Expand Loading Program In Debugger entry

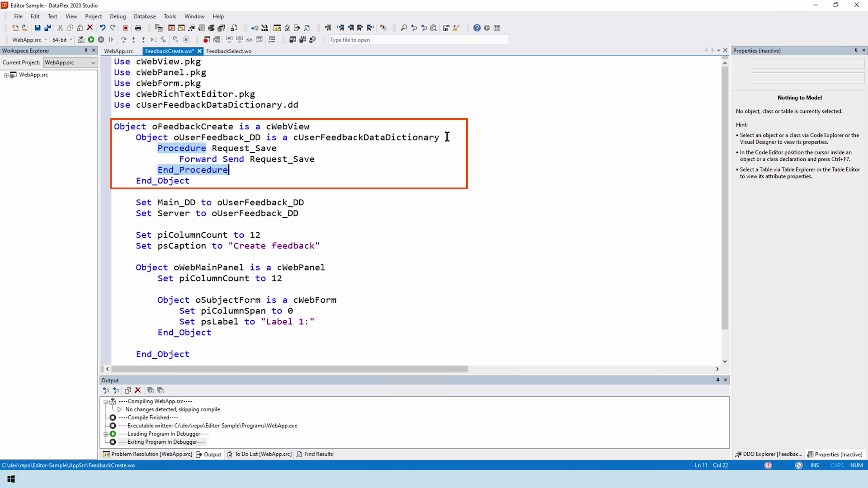(x=106, y=434)
